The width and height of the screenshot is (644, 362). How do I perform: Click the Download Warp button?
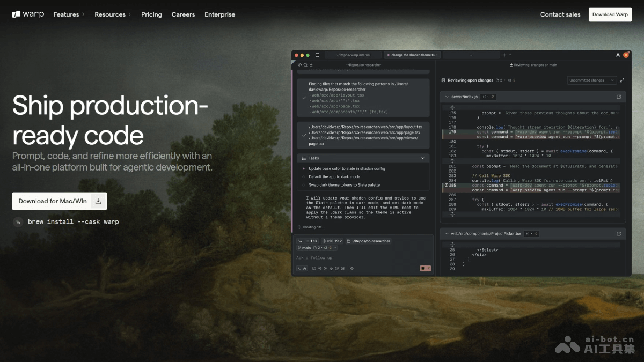pos(610,14)
